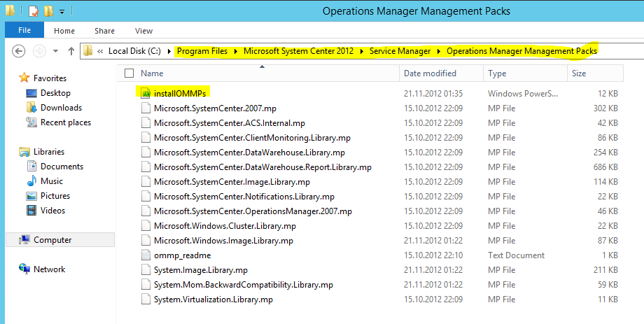644x324 pixels.
Task: Expand the quick access toolbar customize dropdown
Action: (62, 12)
